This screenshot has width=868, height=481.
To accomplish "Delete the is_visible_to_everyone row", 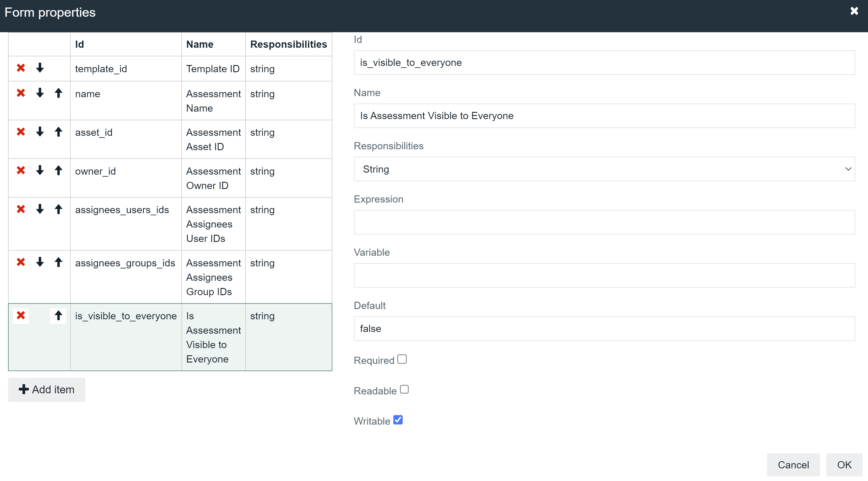I will point(21,316).
